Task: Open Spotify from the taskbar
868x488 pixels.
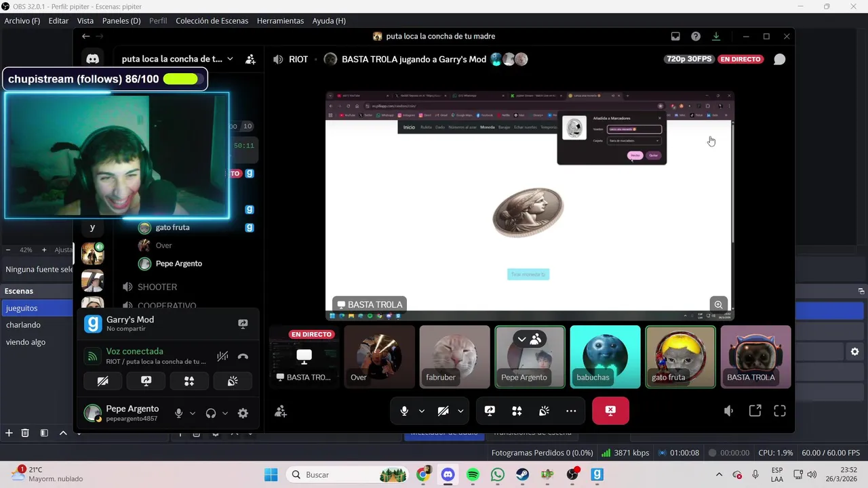Action: (473, 474)
